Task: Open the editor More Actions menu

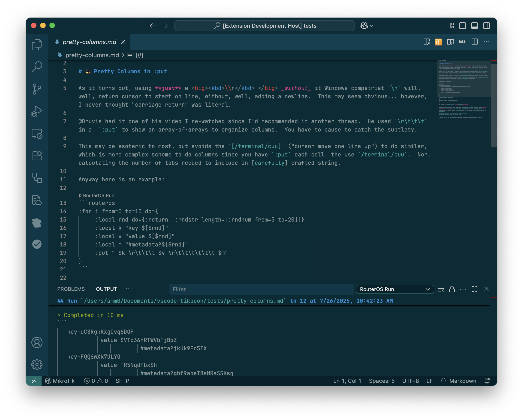Action: 486,42
